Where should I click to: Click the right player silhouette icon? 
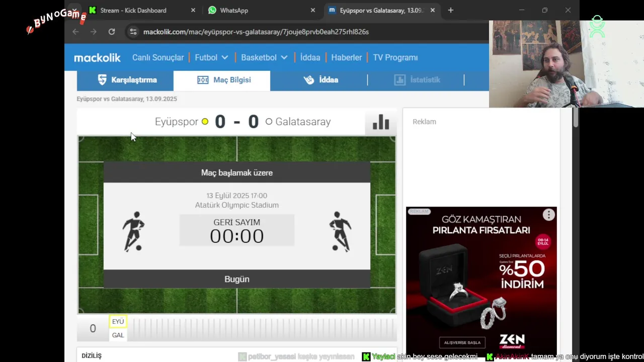[x=340, y=231]
